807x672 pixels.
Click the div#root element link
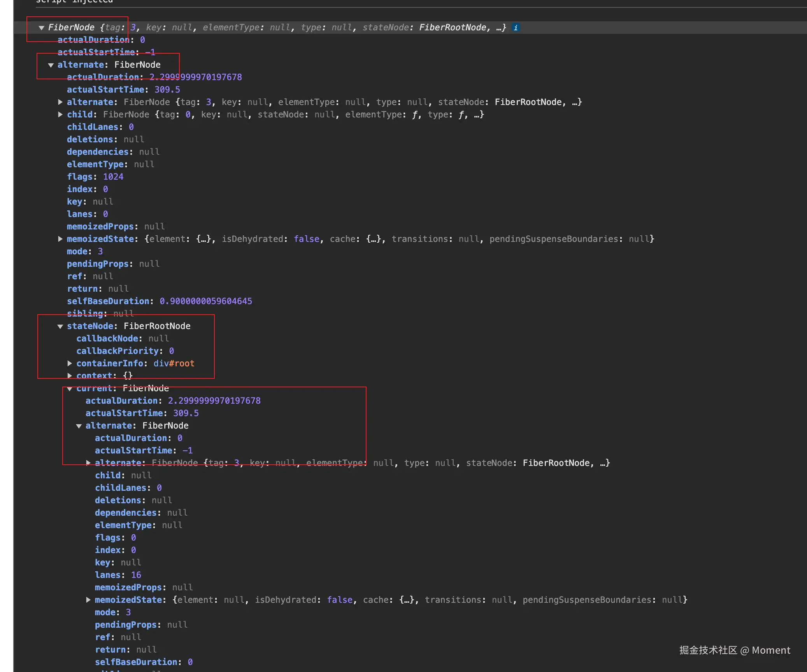[174, 364]
